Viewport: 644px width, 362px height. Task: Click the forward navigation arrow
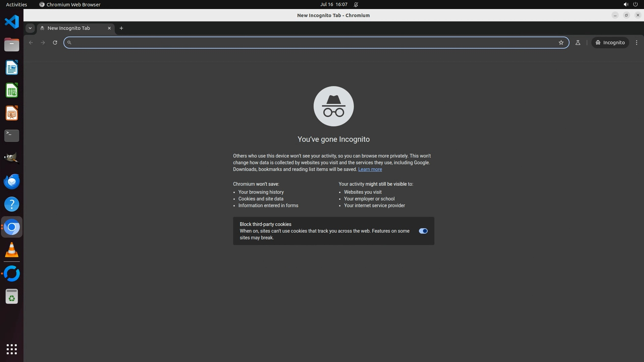[x=43, y=43]
